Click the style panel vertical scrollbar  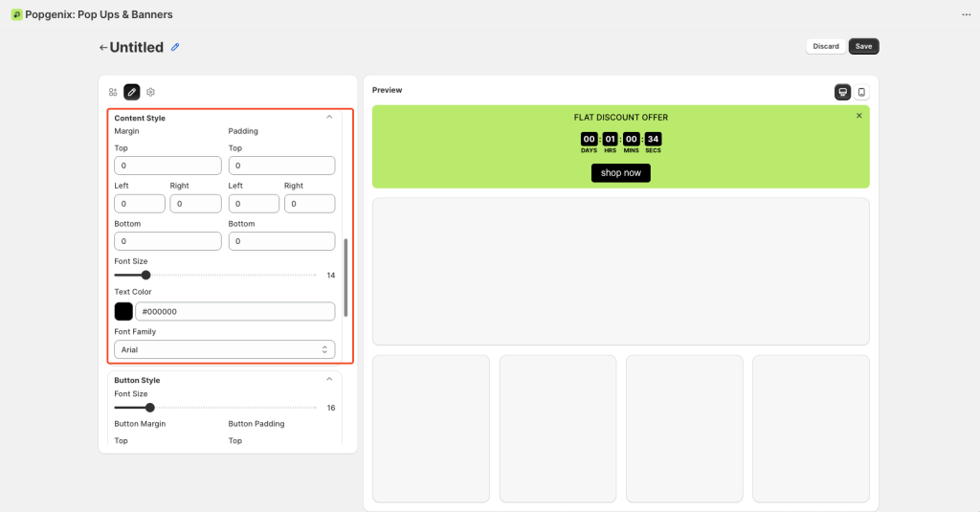[x=345, y=278]
